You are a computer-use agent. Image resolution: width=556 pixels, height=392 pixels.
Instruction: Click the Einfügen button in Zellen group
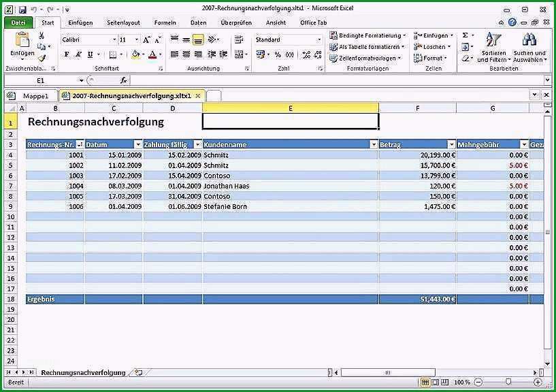[x=434, y=35]
